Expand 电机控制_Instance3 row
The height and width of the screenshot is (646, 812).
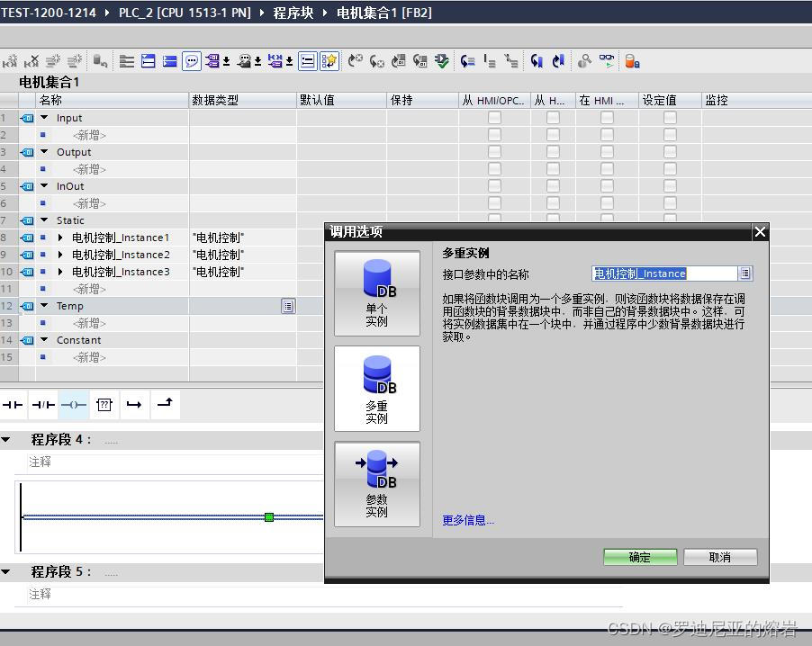tap(60, 272)
